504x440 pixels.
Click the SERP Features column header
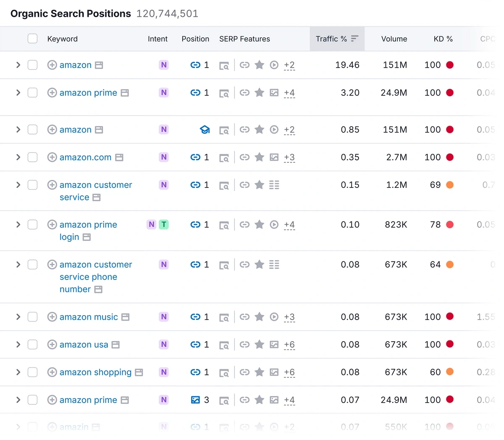pos(244,39)
